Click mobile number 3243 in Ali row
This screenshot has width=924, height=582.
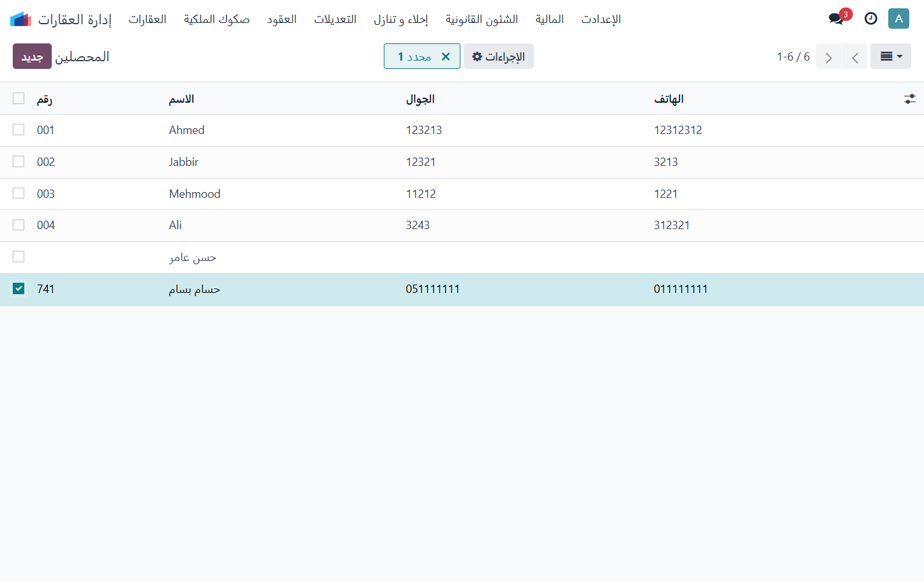418,225
